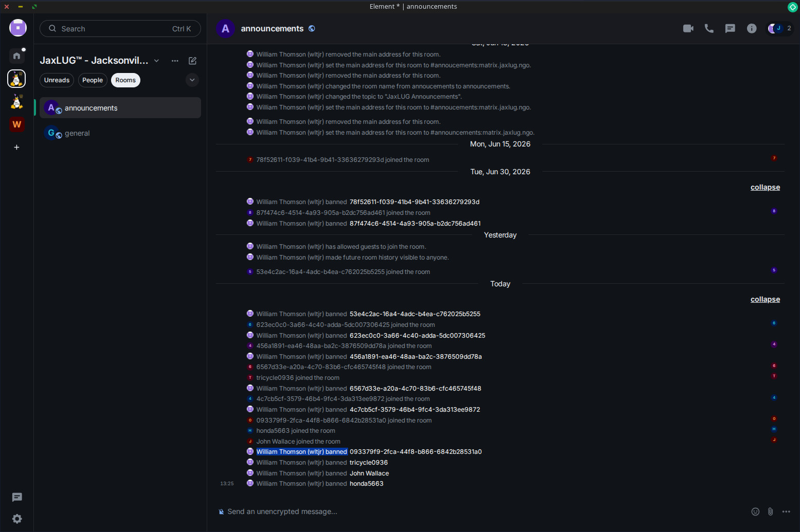Open emoji picker in composer
This screenshot has width=800, height=532.
coord(755,511)
